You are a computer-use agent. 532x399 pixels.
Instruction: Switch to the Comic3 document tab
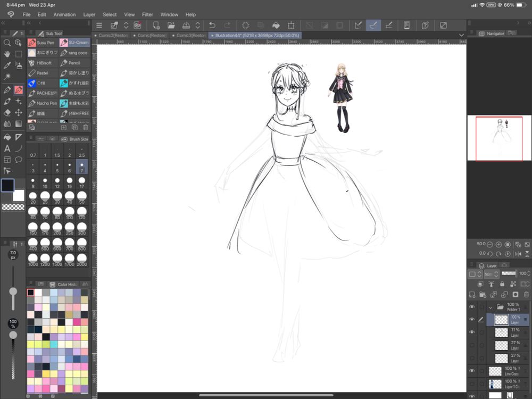[x=190, y=35]
